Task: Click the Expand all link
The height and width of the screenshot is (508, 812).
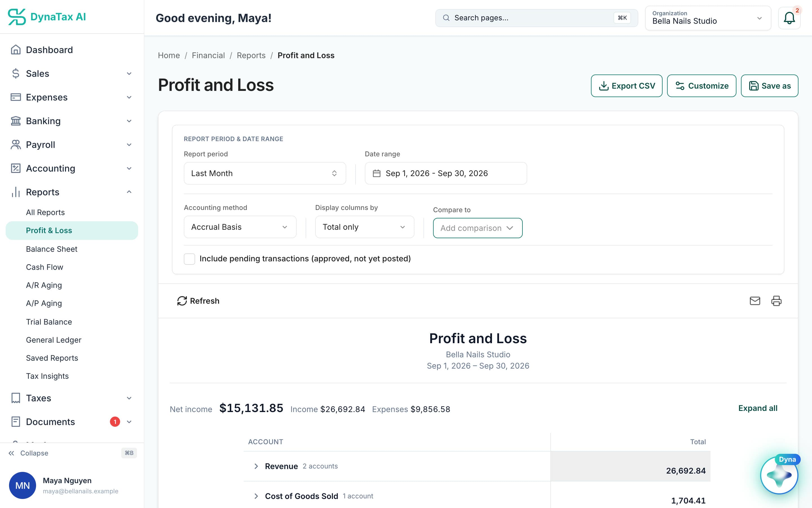Action: (x=758, y=408)
